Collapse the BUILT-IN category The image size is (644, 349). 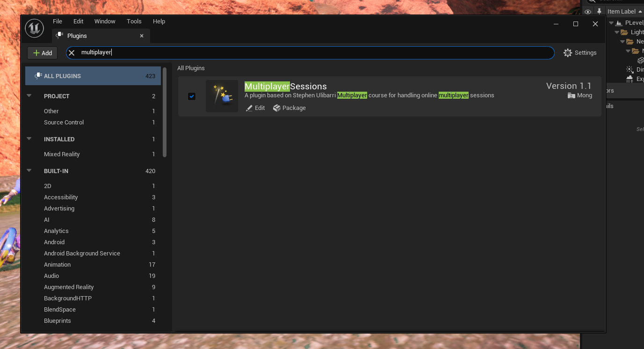tap(29, 171)
